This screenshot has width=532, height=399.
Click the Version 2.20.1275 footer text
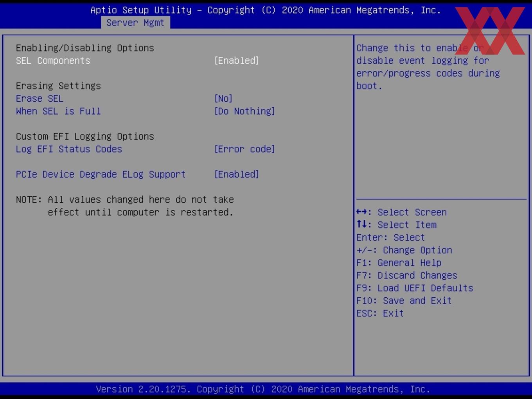coord(263,389)
